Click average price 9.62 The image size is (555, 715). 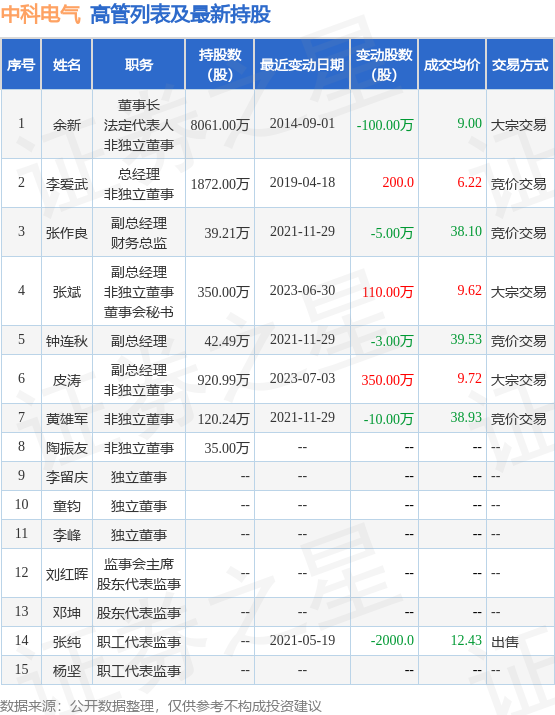coord(469,290)
